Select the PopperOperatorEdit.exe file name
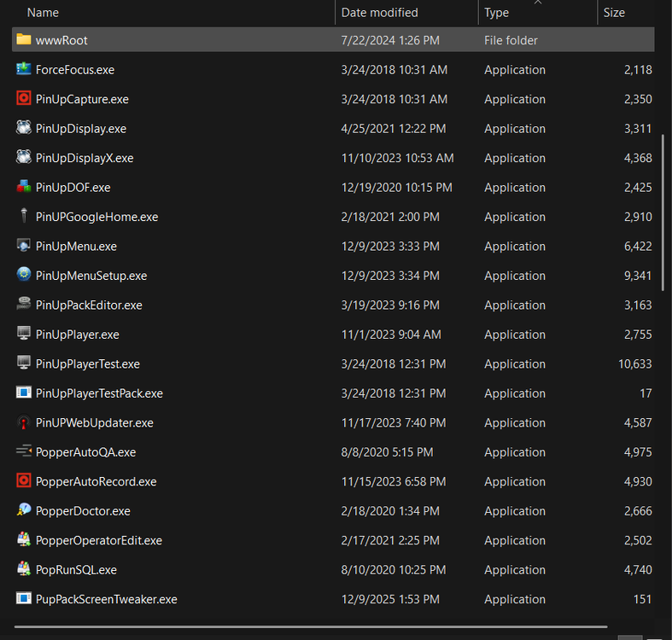 pos(99,540)
